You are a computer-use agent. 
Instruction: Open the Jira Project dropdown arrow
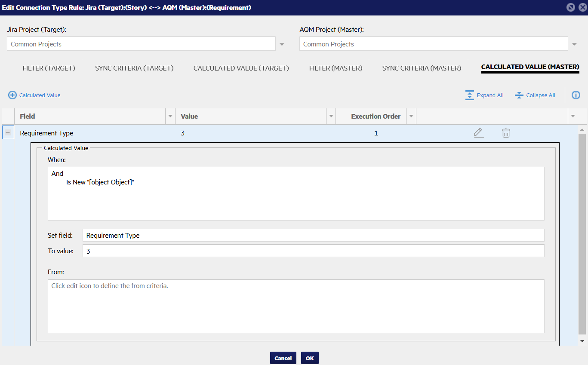pos(282,44)
